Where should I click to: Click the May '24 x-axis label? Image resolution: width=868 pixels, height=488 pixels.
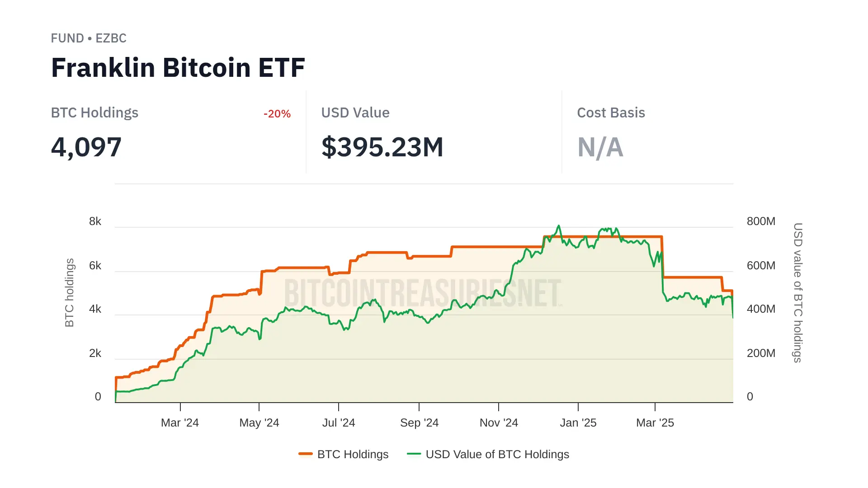(259, 423)
